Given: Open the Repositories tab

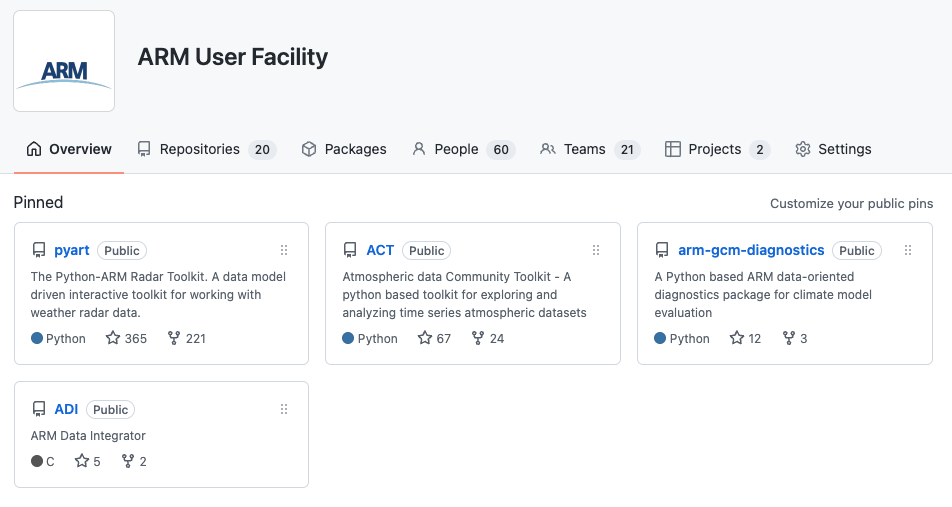Looking at the screenshot, I should coord(206,149).
